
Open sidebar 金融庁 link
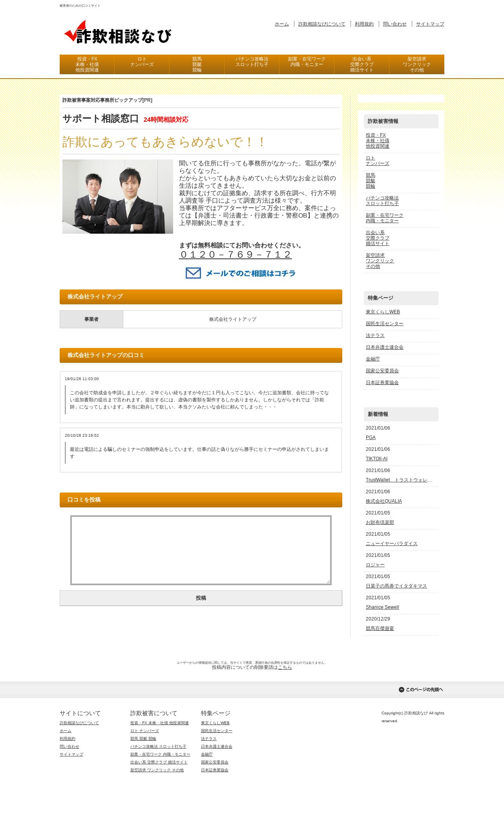pos(373,359)
